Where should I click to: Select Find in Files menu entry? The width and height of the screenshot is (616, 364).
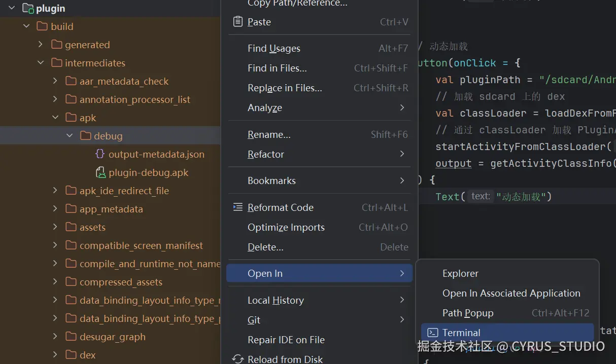(320, 68)
